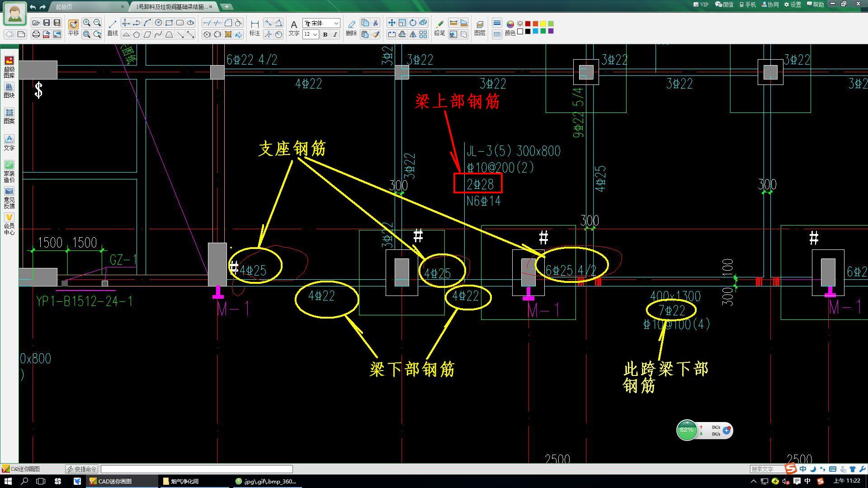The width and height of the screenshot is (868, 488).
Task: Save the drawing with the floppy disk icon
Action: click(x=46, y=23)
